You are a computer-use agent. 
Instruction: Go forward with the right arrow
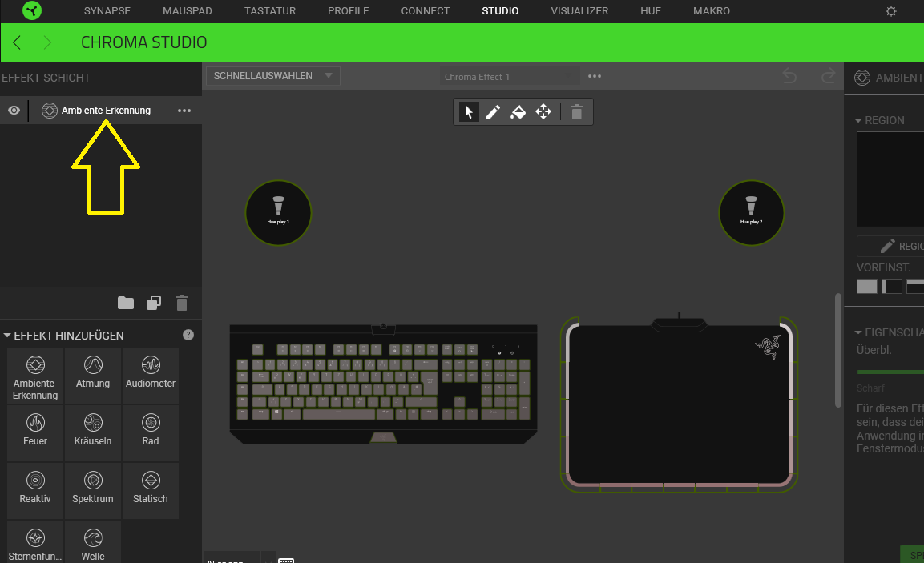[x=47, y=42]
